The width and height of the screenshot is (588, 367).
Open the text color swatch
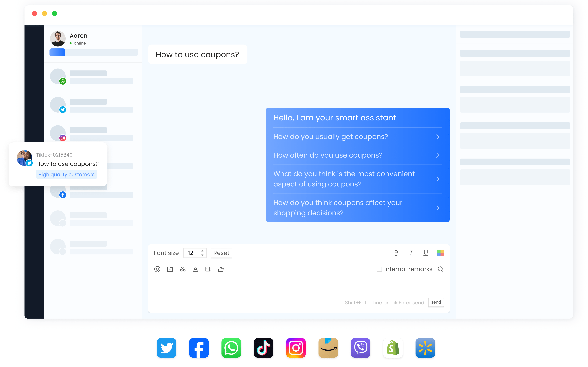coord(440,253)
